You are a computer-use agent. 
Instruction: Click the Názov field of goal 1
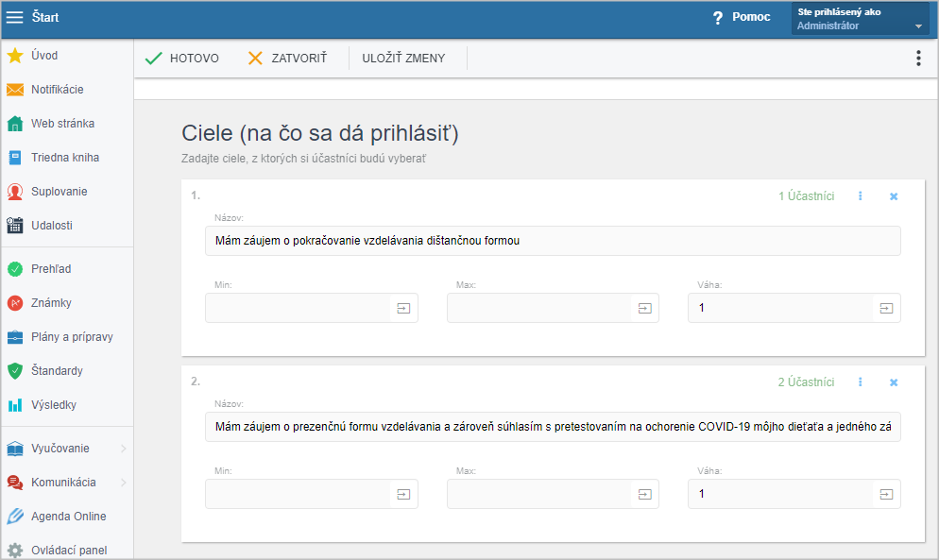(x=553, y=241)
